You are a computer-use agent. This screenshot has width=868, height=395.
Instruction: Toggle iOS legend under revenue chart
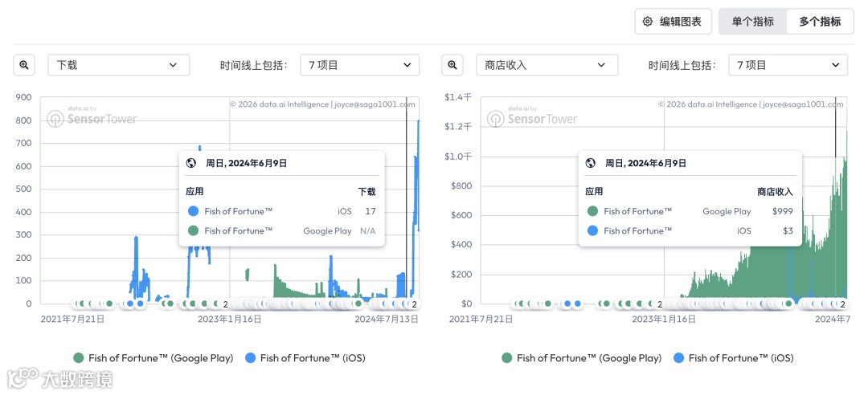[734, 358]
